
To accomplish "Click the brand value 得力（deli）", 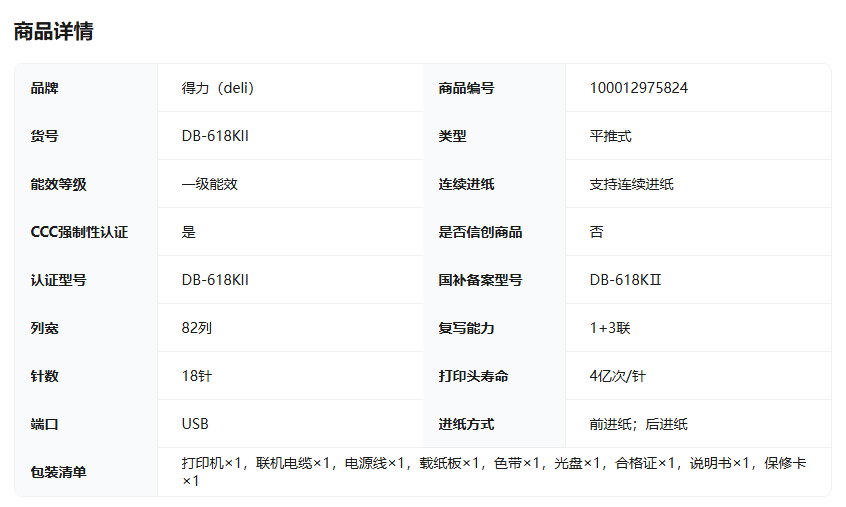I will [218, 88].
